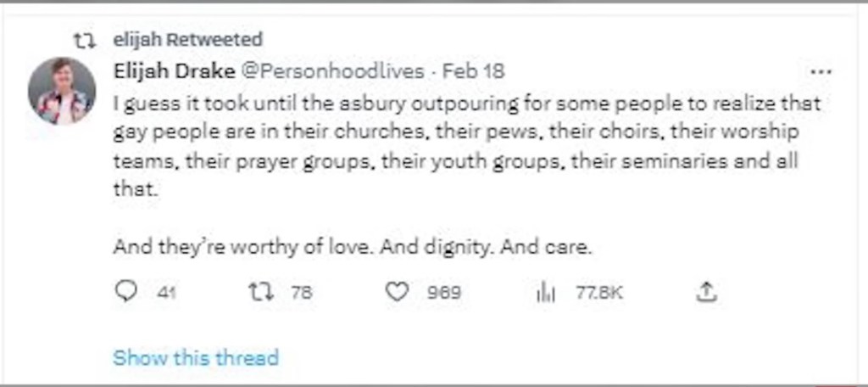Click the share upload icon

coord(706,292)
